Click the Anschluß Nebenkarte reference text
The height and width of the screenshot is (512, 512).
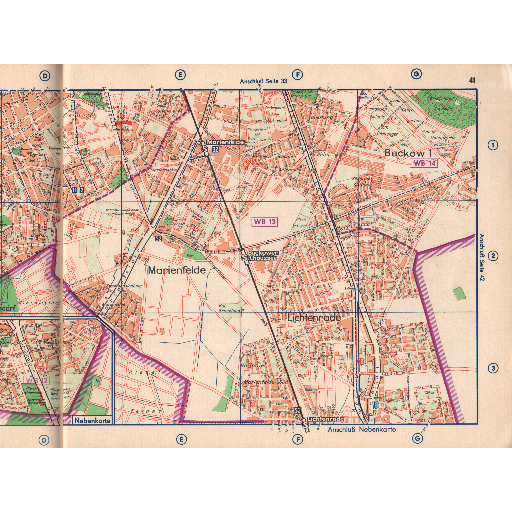362,430
